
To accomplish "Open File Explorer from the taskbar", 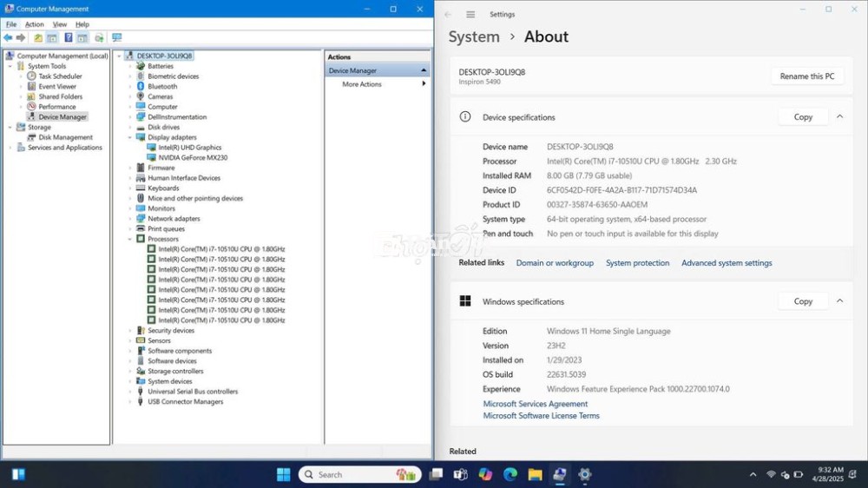I will (x=535, y=474).
